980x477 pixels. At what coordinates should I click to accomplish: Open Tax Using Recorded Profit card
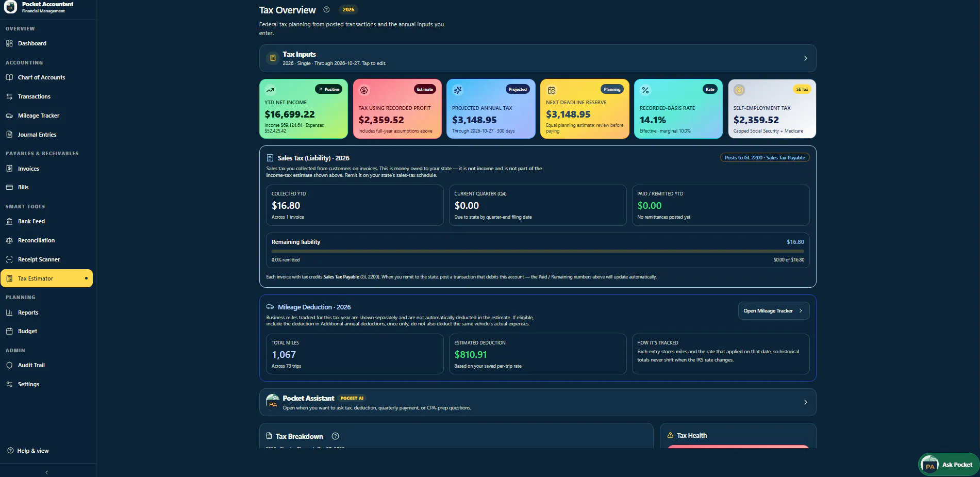(x=397, y=109)
